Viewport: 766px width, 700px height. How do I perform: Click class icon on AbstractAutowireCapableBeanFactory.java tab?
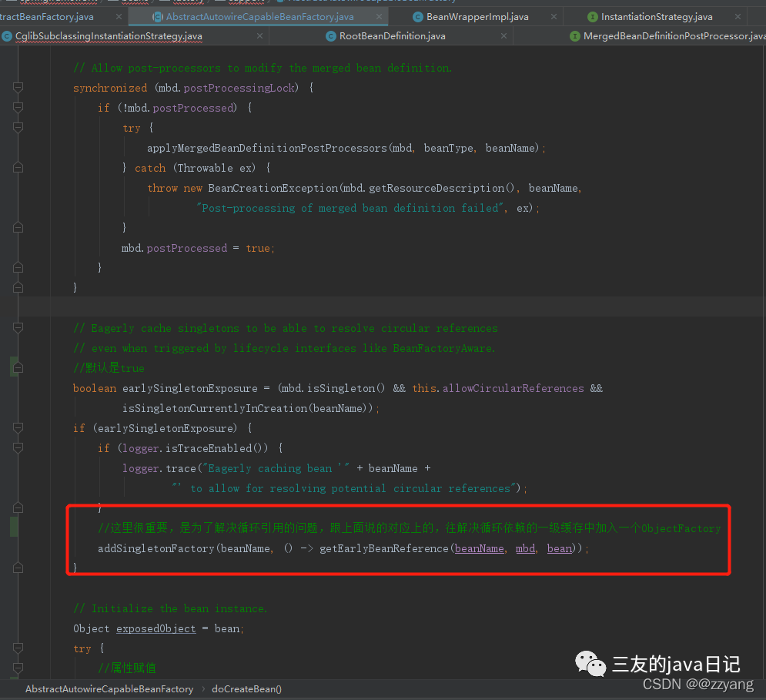click(157, 17)
